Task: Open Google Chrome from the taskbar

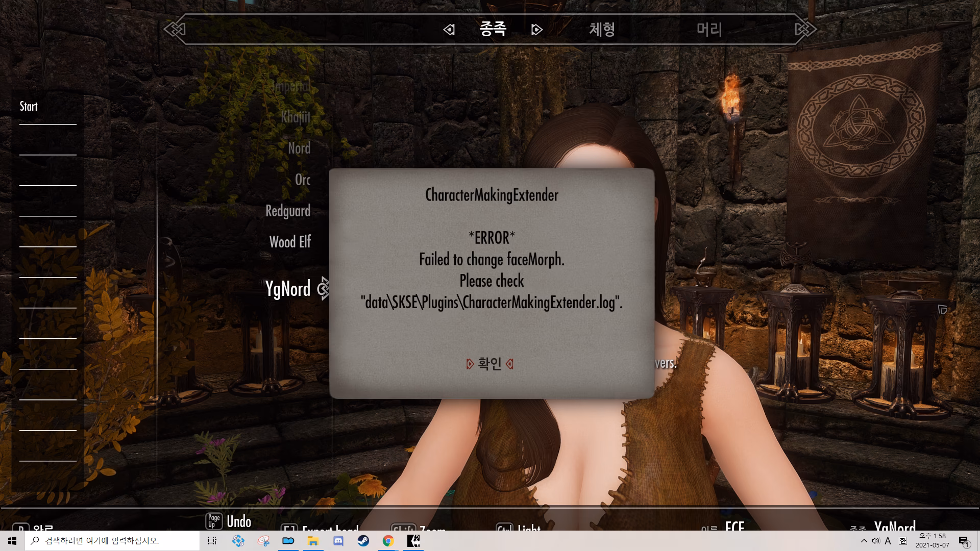Action: pos(388,541)
